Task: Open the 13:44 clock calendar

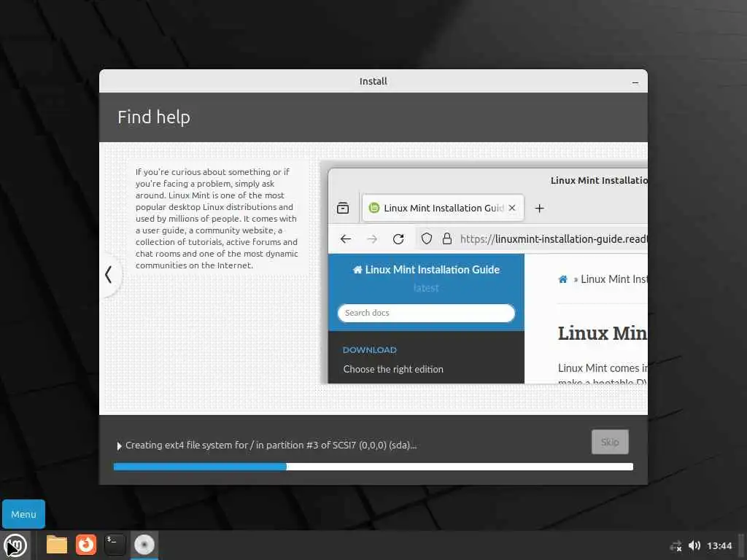Action: [x=719, y=545]
